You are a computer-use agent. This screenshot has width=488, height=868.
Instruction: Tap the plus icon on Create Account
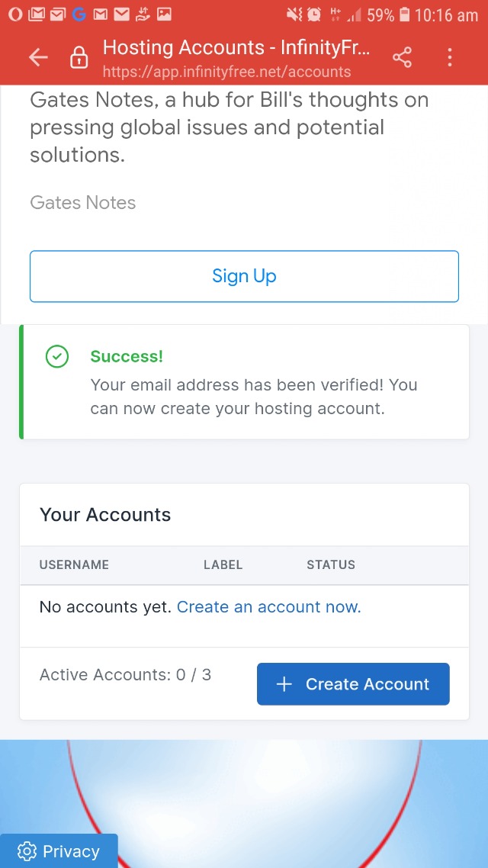click(284, 684)
